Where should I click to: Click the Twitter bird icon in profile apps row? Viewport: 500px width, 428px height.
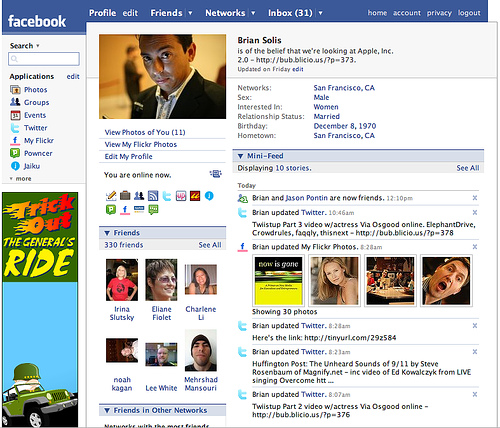coord(167,196)
